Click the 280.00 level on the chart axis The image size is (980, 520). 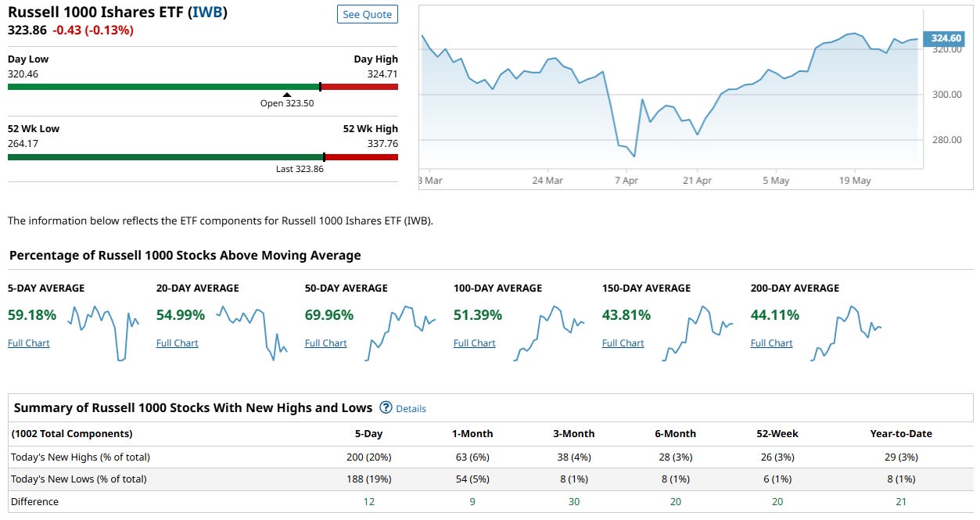tap(946, 140)
